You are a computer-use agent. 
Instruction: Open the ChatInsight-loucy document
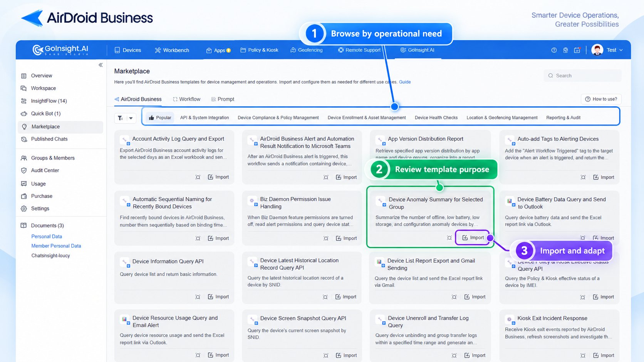pyautogui.click(x=51, y=255)
